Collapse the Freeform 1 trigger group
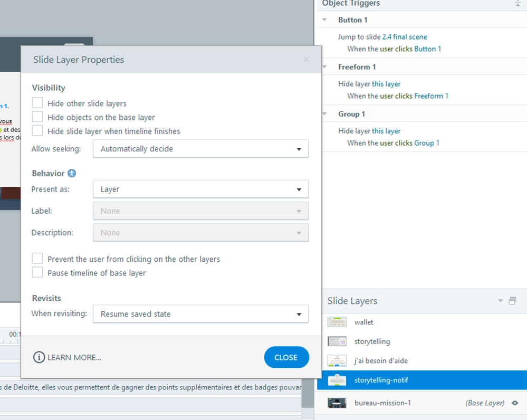527x420 pixels. point(324,66)
